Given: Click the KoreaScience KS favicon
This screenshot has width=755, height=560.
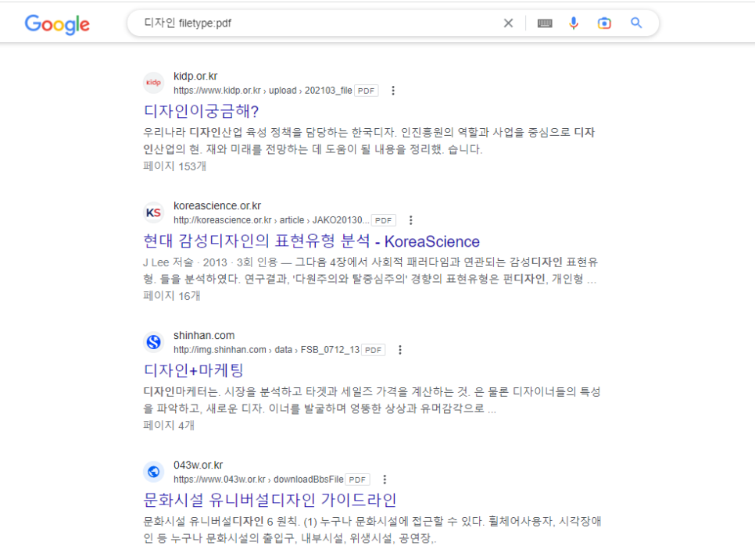Looking at the screenshot, I should 154,212.
